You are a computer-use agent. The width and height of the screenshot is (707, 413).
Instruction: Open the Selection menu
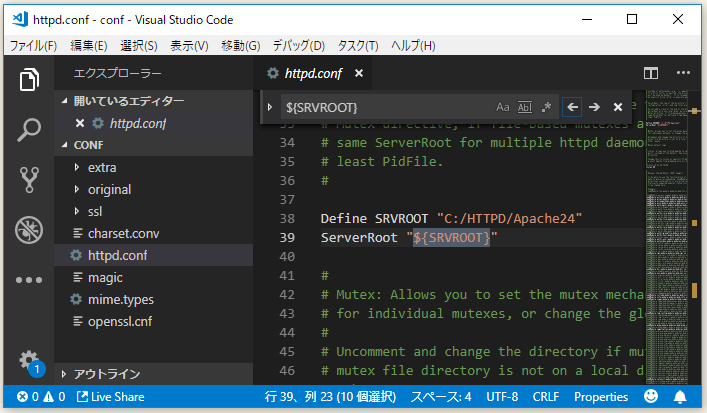pos(139,46)
